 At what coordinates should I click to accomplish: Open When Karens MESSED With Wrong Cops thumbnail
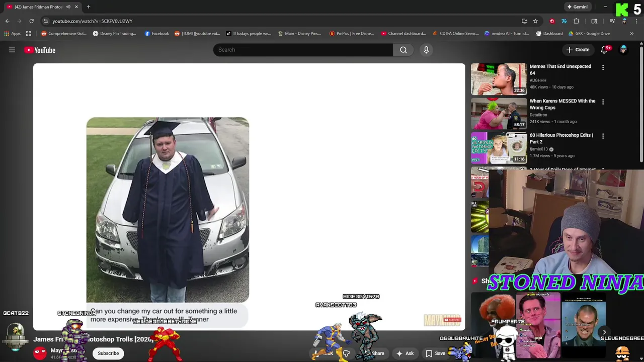499,114
